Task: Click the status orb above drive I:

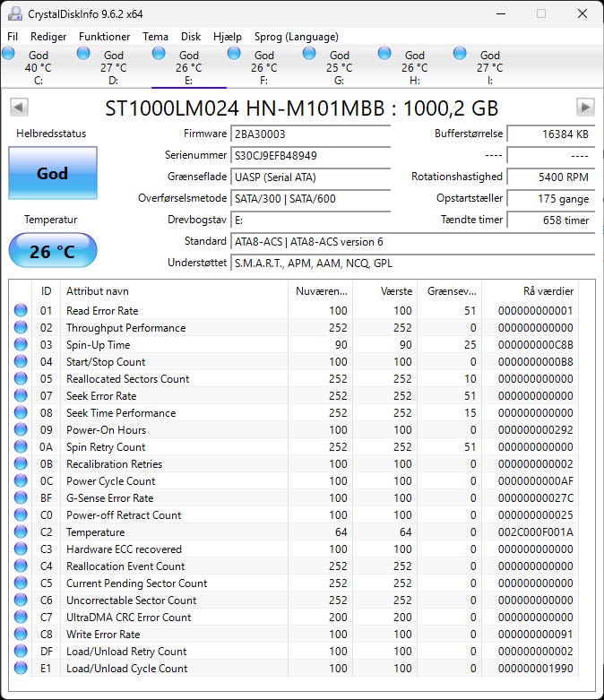Action: [x=461, y=54]
